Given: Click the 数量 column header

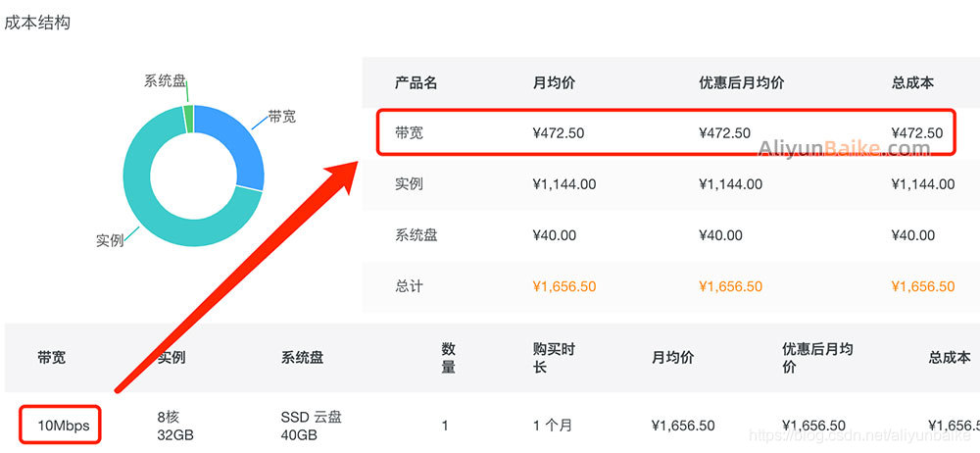Looking at the screenshot, I should [x=449, y=358].
